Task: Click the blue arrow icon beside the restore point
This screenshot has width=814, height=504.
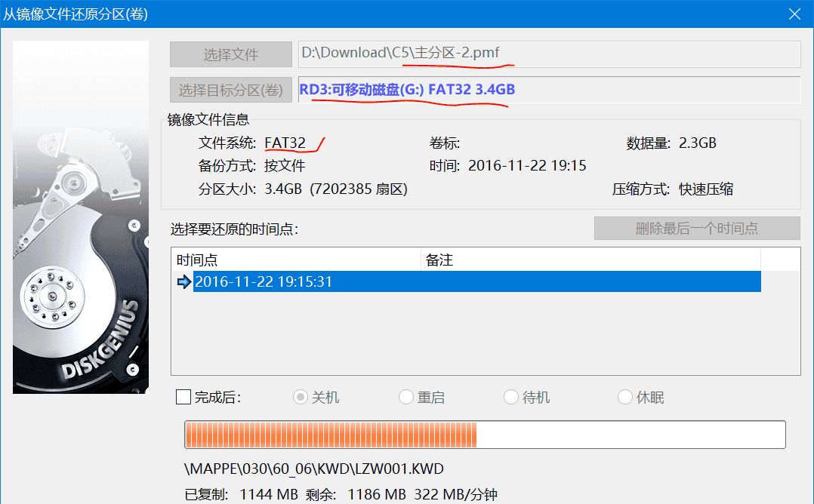Action: (x=183, y=282)
